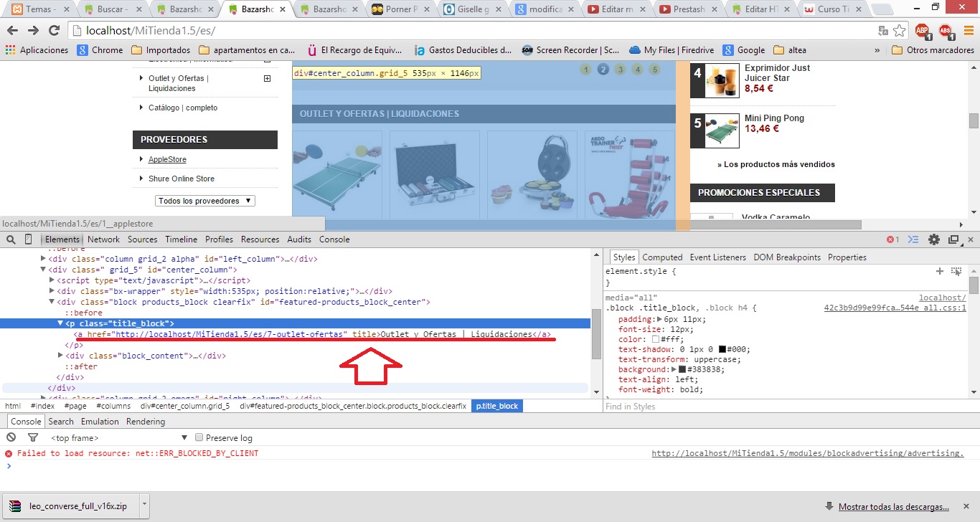The image size is (980, 522).
Task: Click the red ABS extension icon
Action: [946, 31]
